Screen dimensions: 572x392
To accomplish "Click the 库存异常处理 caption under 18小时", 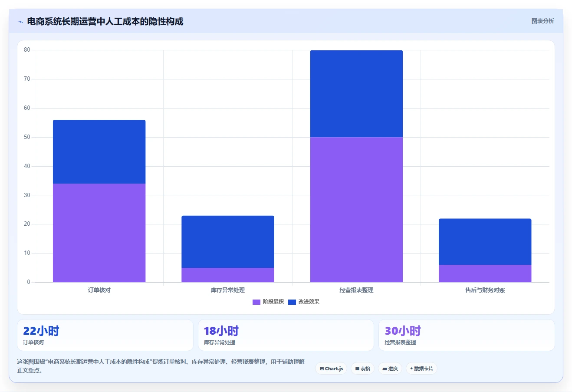I will 220,343.
